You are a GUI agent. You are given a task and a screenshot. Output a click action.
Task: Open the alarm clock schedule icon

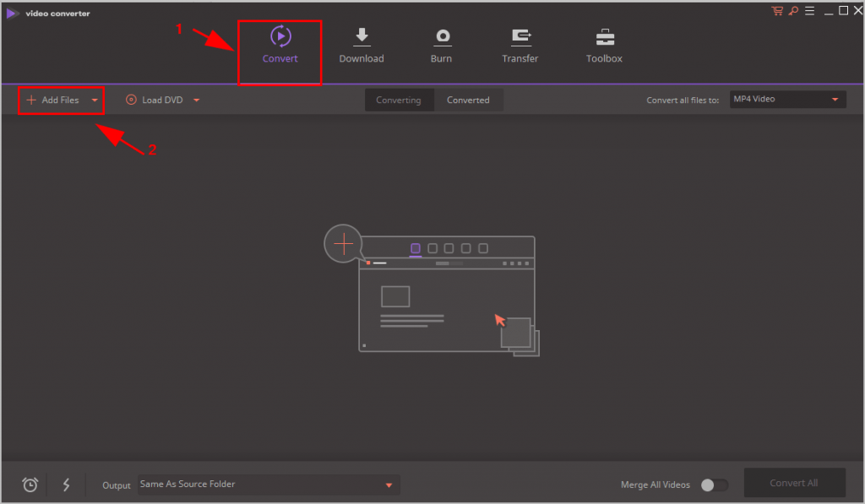(x=30, y=485)
